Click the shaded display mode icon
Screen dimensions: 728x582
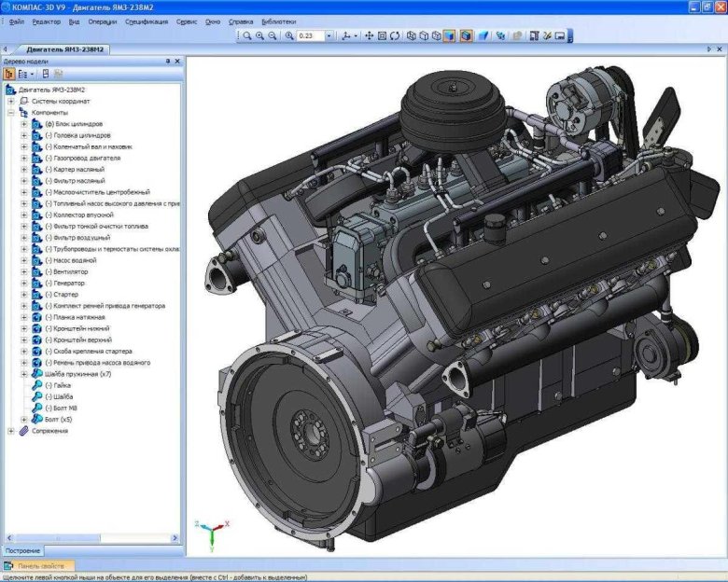coord(450,36)
